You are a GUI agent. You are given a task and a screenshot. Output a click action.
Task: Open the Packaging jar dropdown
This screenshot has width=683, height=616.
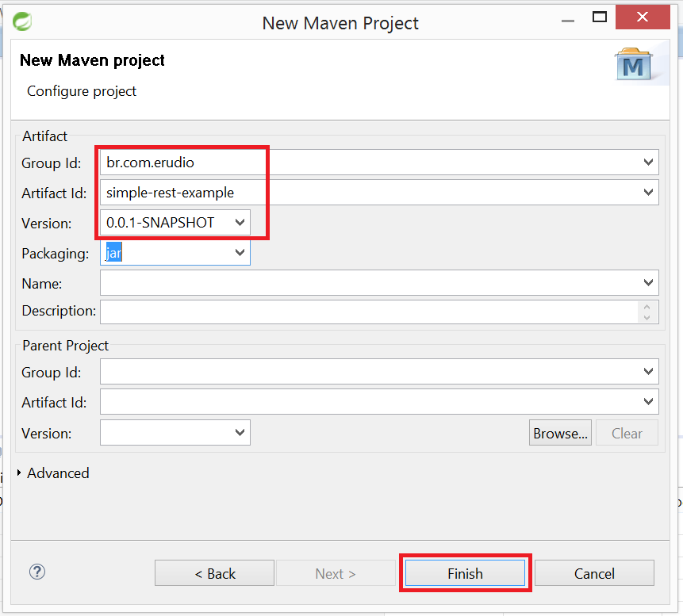[240, 253]
